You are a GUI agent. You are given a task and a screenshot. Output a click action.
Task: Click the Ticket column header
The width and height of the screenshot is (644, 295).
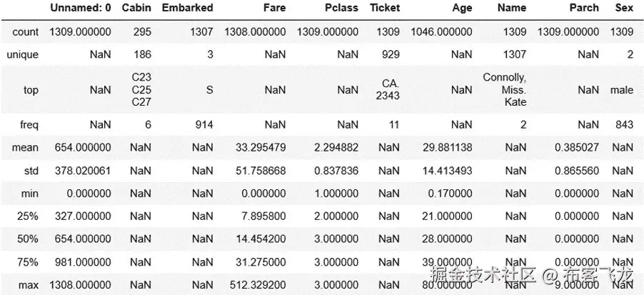coord(385,8)
